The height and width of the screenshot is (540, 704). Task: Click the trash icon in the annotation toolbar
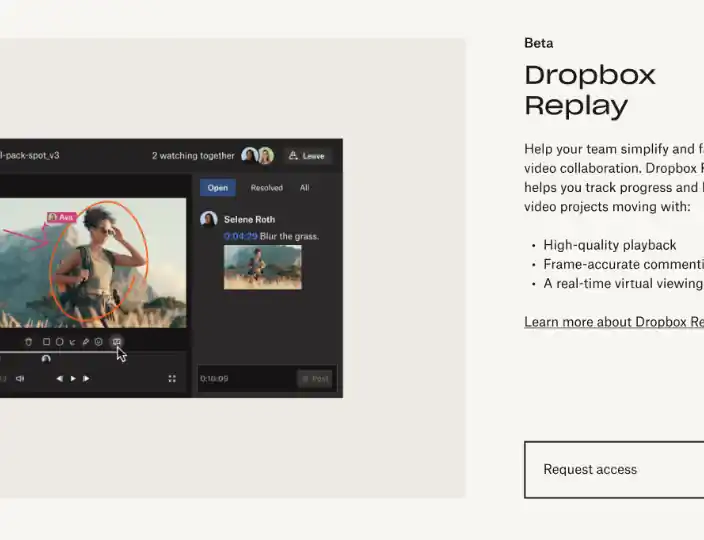tap(28, 342)
